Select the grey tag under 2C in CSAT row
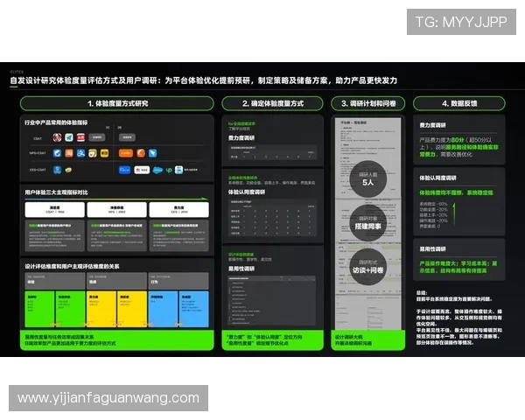This screenshot has height=420, width=525. [97, 137]
